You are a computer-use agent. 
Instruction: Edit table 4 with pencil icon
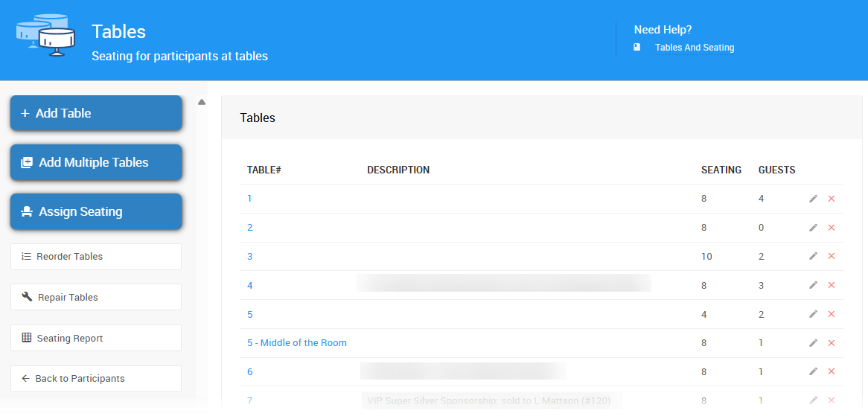[813, 285]
